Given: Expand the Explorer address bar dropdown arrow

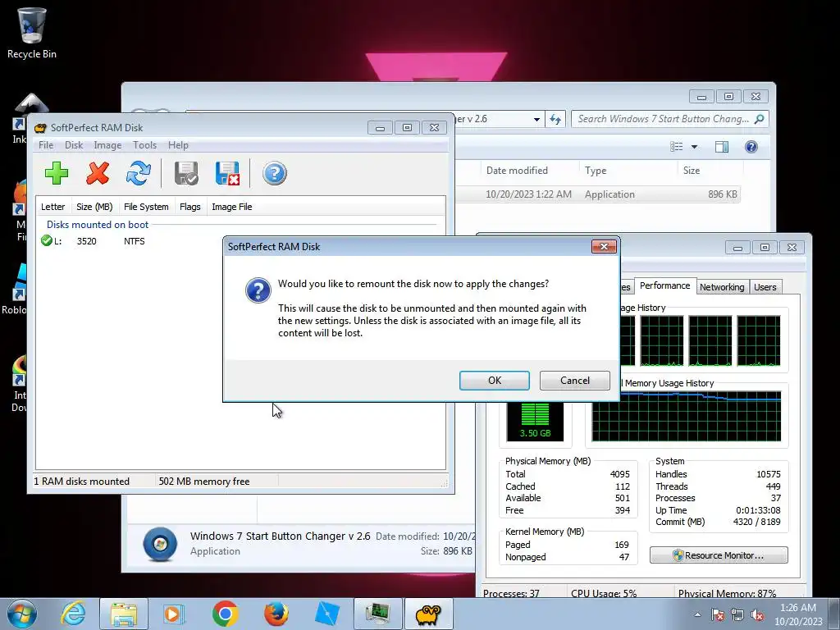Looking at the screenshot, I should pos(536,120).
